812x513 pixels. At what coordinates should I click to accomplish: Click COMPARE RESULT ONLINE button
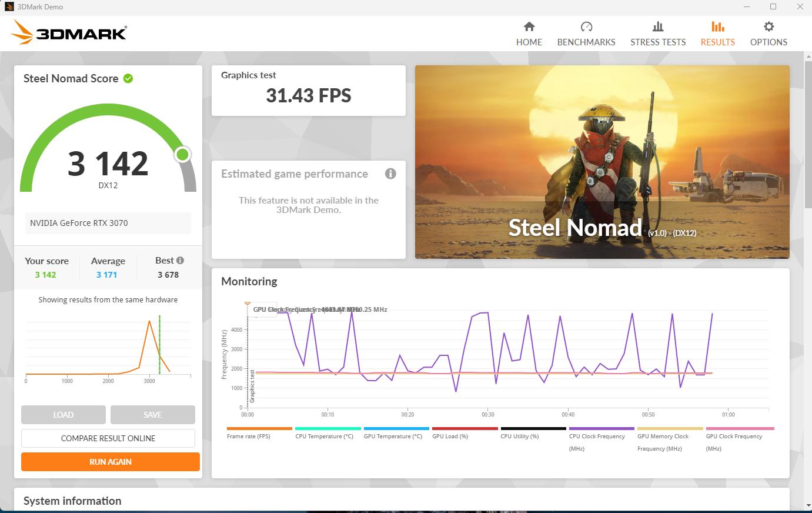click(x=108, y=438)
